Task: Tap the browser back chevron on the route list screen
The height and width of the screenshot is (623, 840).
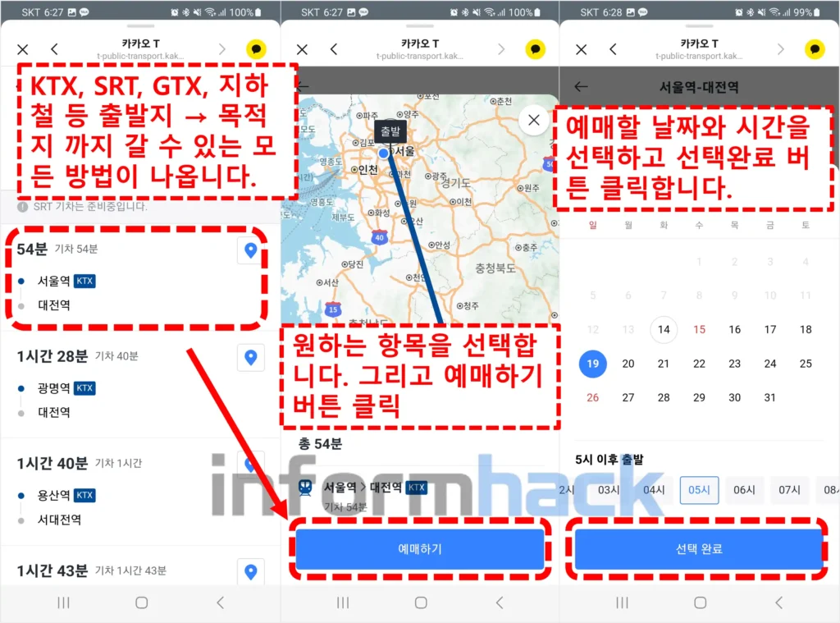Action: [55, 49]
